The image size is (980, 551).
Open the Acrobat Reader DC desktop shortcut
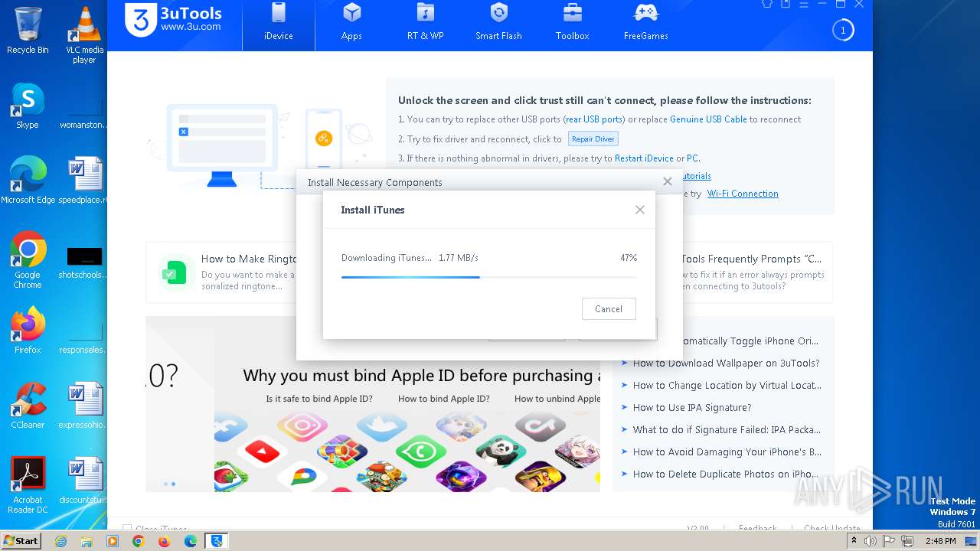[28, 486]
